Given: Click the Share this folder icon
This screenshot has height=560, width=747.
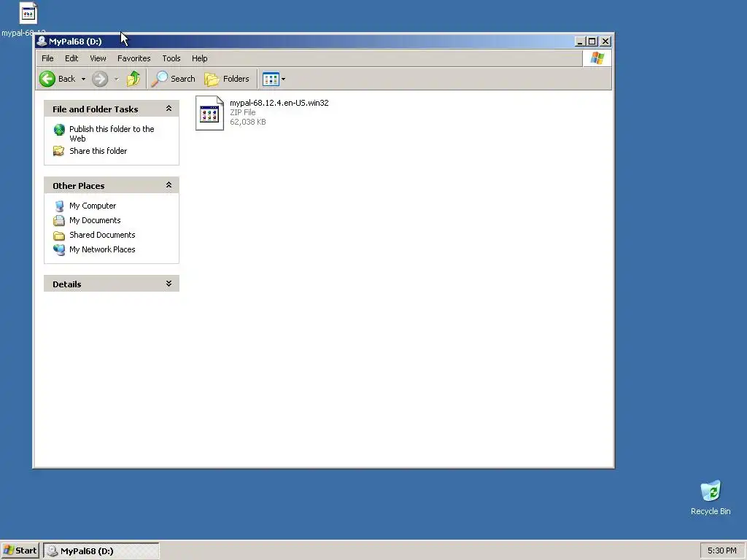Looking at the screenshot, I should (x=58, y=151).
